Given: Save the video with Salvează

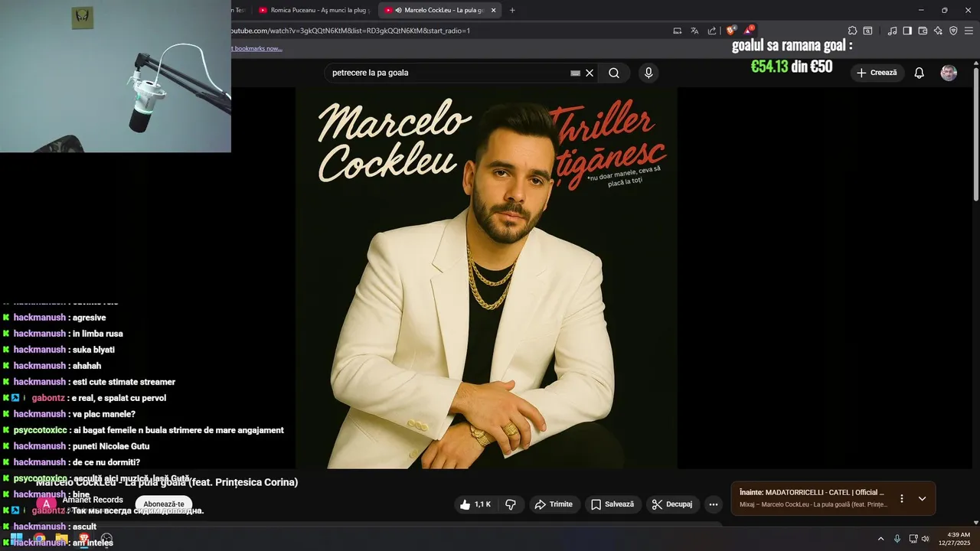Looking at the screenshot, I should click(x=612, y=504).
